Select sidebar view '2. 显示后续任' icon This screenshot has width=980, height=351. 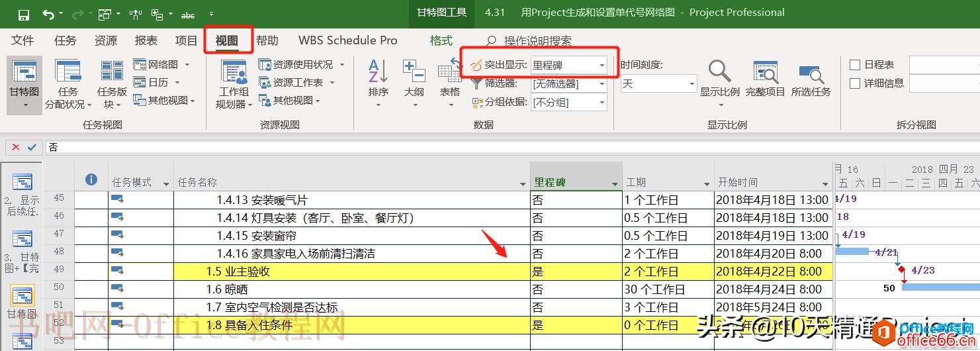[22, 181]
